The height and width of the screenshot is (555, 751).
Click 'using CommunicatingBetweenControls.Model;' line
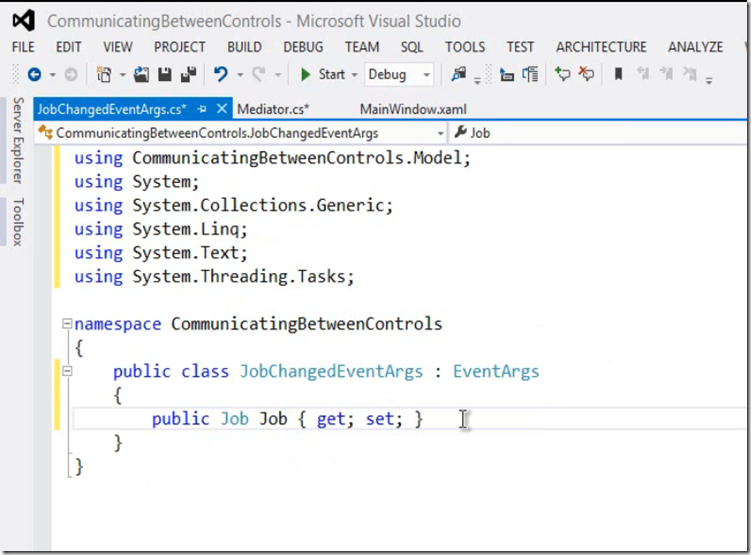pos(273,158)
